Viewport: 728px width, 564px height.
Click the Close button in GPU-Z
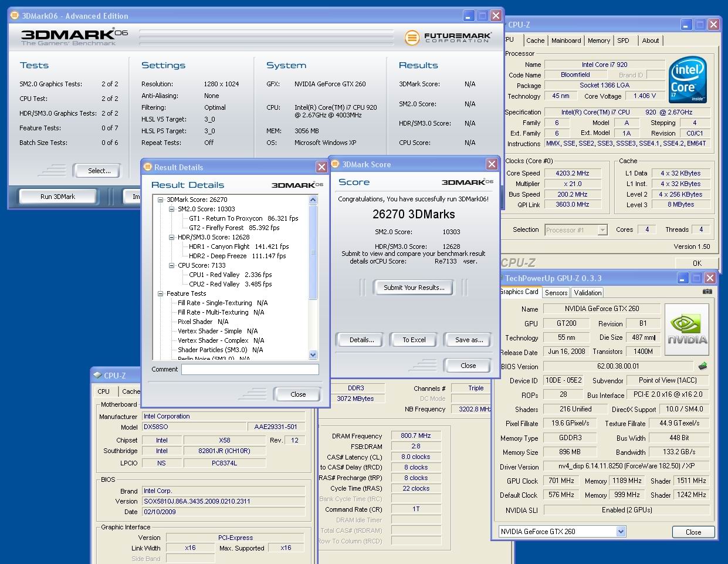pyautogui.click(x=693, y=532)
